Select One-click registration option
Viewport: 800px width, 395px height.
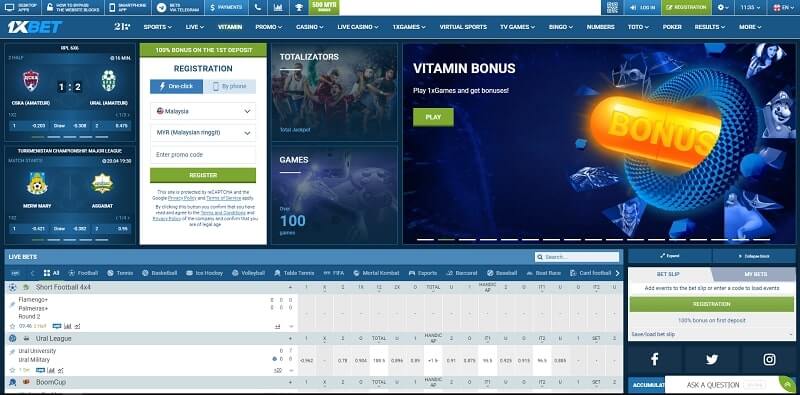176,86
